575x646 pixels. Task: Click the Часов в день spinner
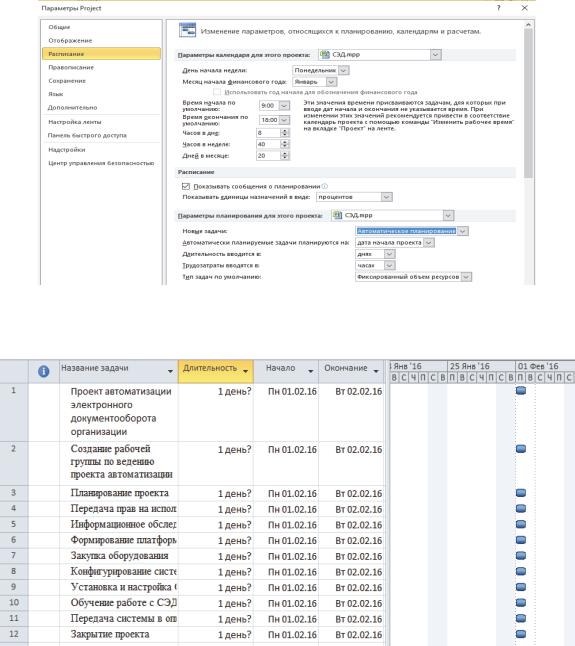pyautogui.click(x=285, y=133)
